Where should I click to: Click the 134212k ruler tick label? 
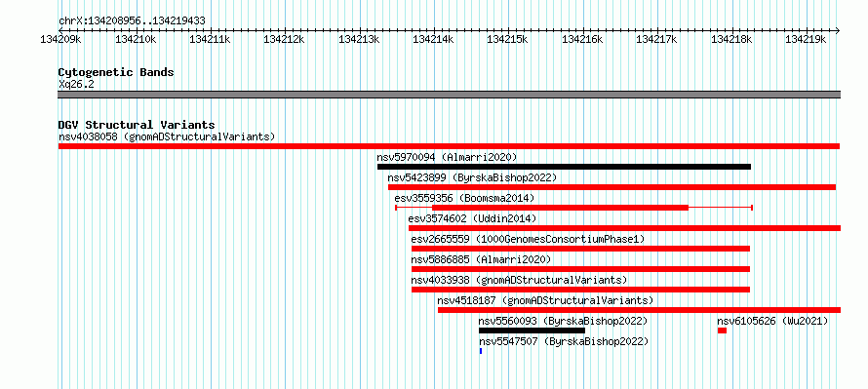(285, 39)
